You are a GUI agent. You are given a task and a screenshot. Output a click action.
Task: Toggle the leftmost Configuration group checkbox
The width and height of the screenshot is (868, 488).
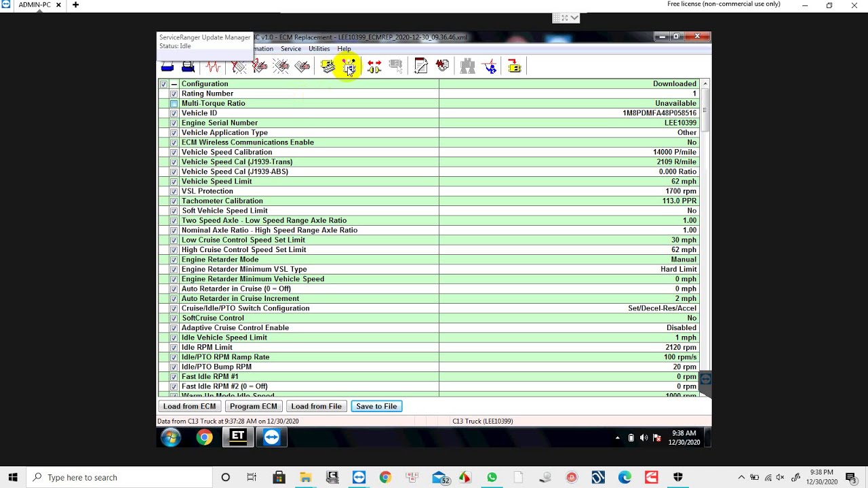click(x=163, y=84)
